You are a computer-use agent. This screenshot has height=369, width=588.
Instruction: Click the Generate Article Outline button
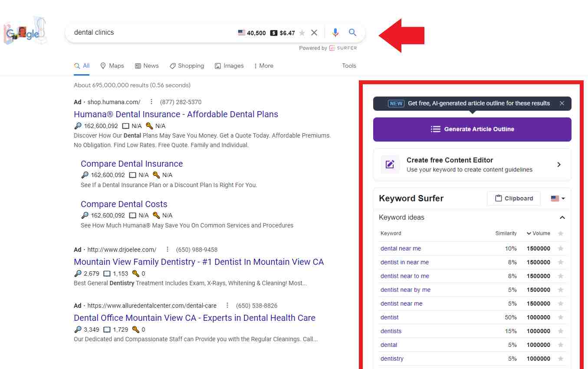pyautogui.click(x=472, y=129)
